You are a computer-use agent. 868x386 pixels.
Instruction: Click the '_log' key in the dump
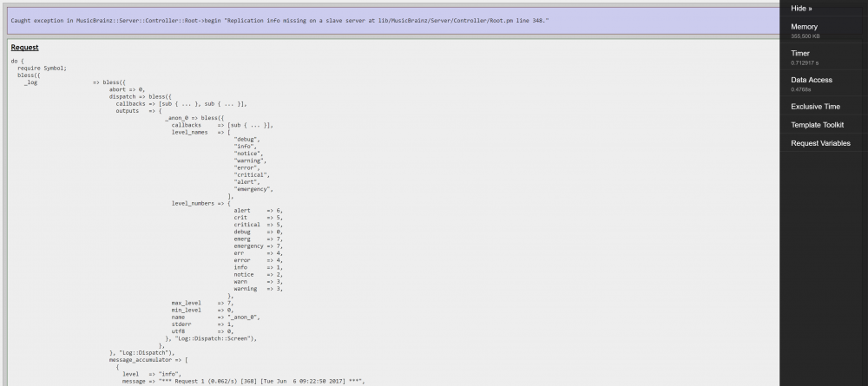tap(30, 82)
